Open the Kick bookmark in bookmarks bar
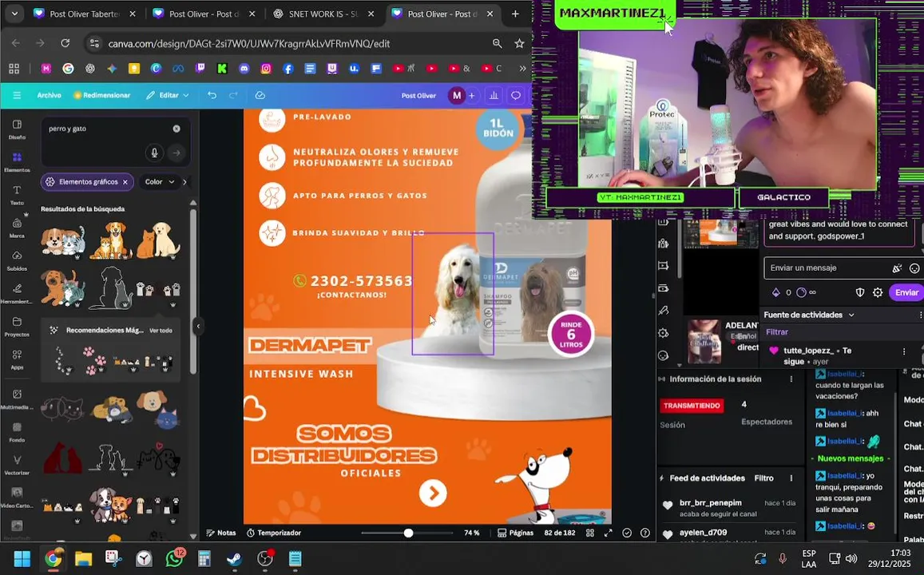924x575 pixels. pyautogui.click(x=222, y=69)
